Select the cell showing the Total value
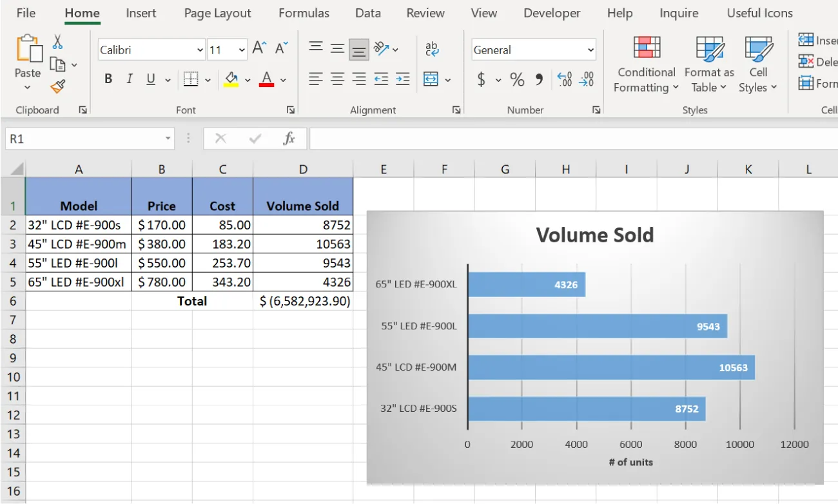The height and width of the screenshot is (504, 838). (x=303, y=300)
